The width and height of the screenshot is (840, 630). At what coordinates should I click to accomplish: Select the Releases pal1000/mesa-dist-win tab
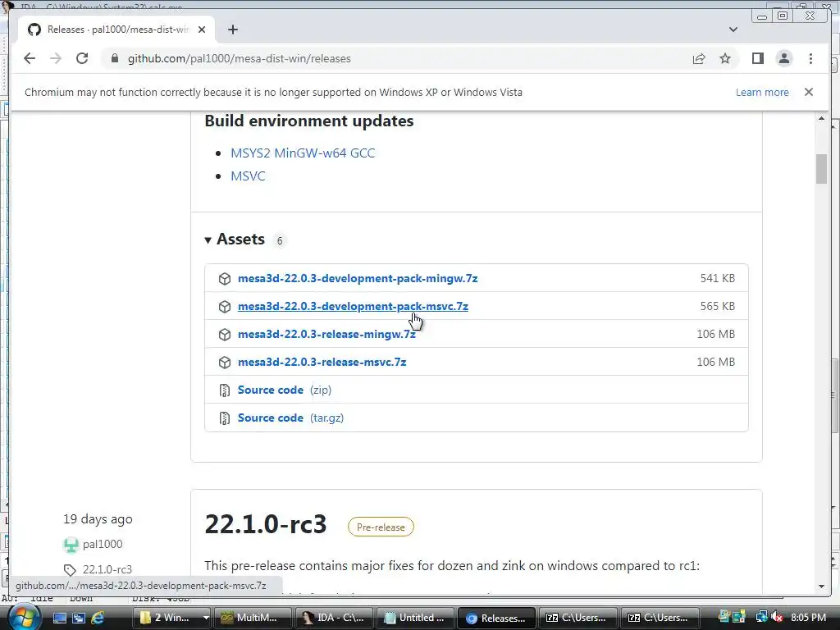[x=116, y=30]
